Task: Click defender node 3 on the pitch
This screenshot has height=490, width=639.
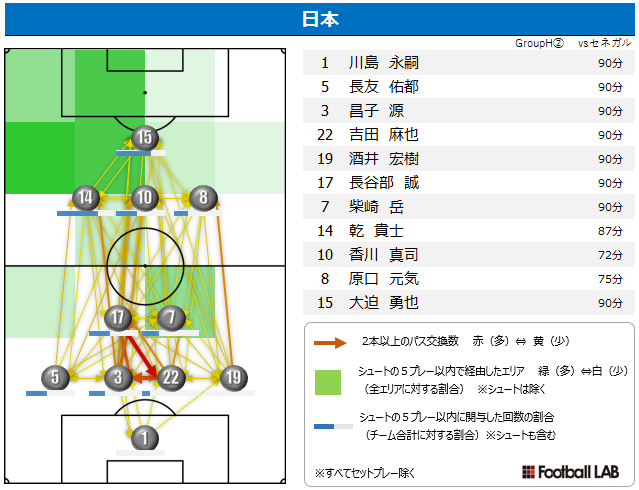Action: coord(118,377)
